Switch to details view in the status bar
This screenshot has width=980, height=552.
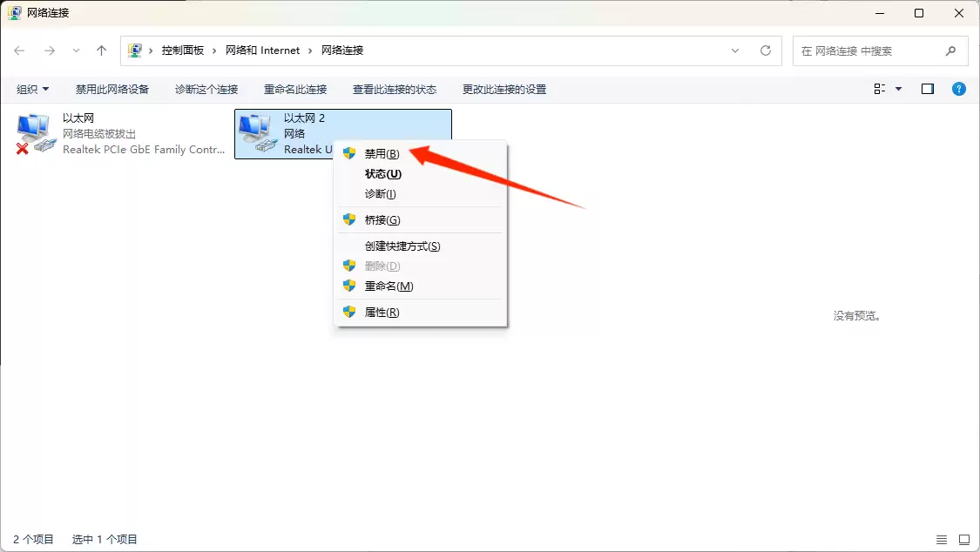pyautogui.click(x=940, y=538)
